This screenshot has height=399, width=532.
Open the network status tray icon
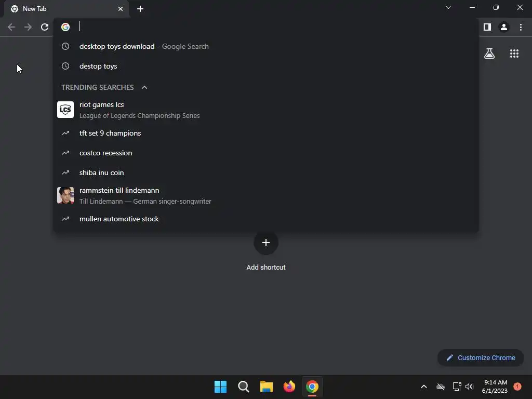(457, 387)
